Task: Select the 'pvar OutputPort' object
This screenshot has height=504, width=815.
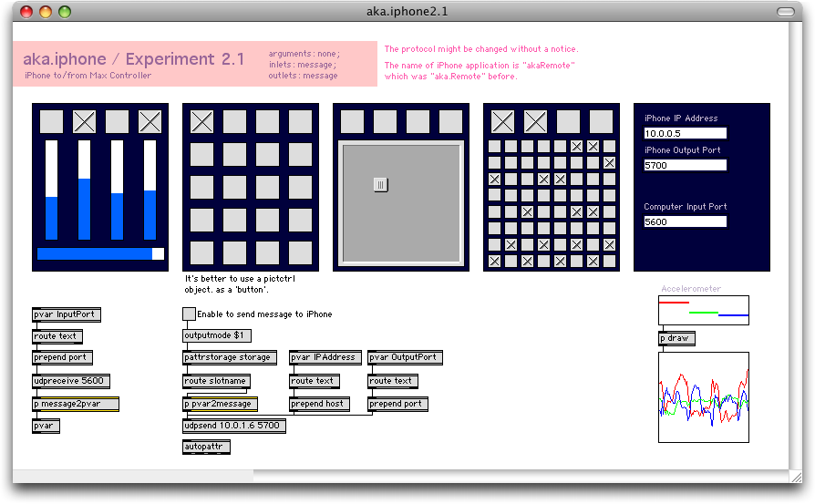Action: pos(405,357)
